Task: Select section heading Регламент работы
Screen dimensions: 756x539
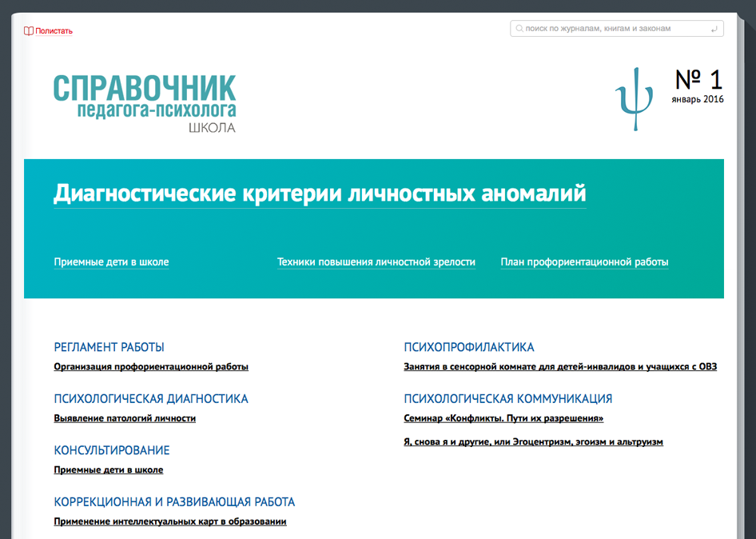Action: coord(109,347)
